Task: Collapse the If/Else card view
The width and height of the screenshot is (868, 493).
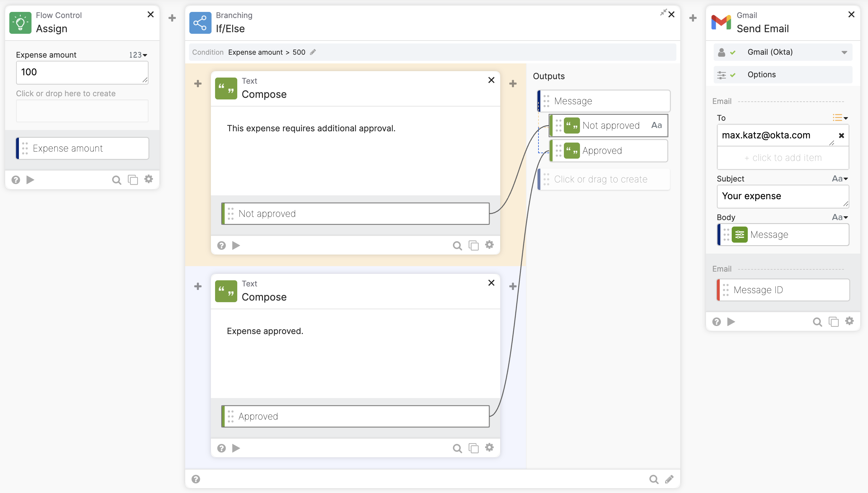Action: pos(663,13)
